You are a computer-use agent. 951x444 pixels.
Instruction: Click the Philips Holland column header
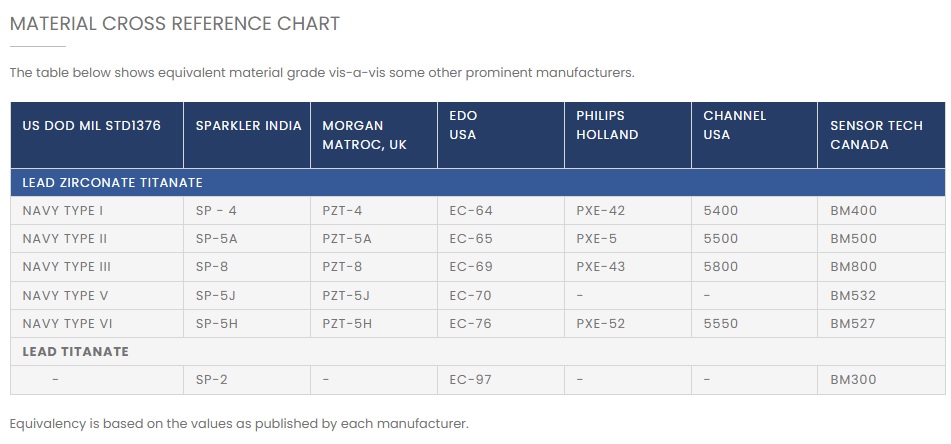[607, 126]
